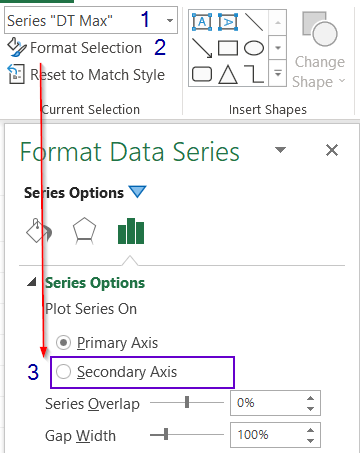Open the Format Data Series pane options arrow
This screenshot has width=360, height=453.
(x=280, y=150)
